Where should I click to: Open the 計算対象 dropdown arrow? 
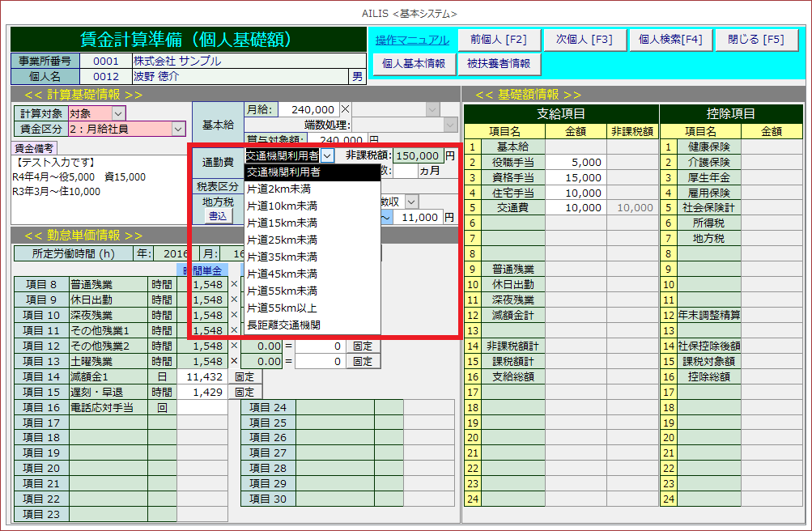tap(118, 113)
